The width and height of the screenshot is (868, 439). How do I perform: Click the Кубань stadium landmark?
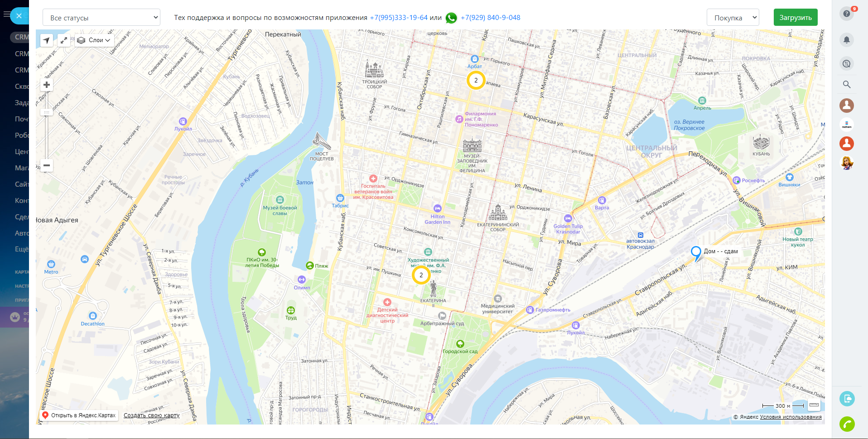(761, 142)
